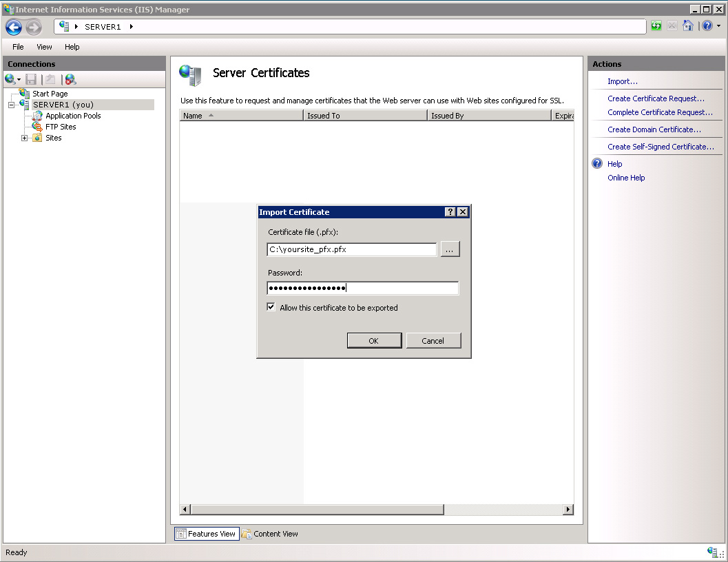Viewport: 728px width, 562px height.
Task: Click the Back navigation arrow button
Action: (x=14, y=28)
